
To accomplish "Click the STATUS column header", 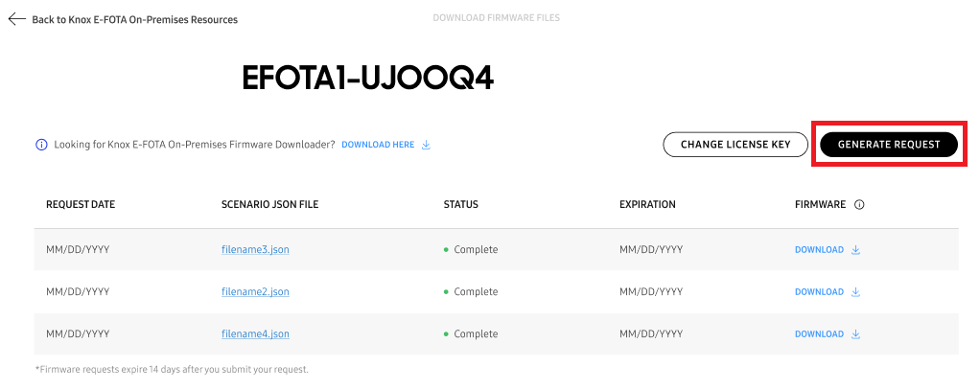I will pos(460,205).
